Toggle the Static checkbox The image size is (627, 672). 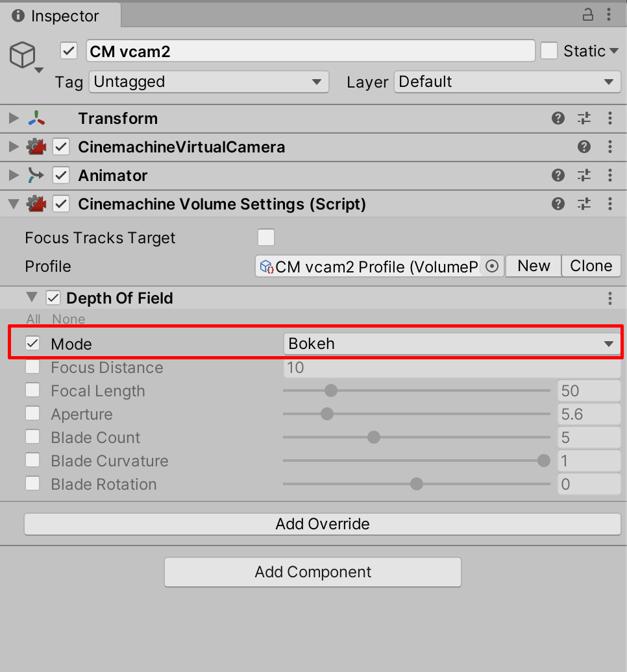(x=549, y=51)
